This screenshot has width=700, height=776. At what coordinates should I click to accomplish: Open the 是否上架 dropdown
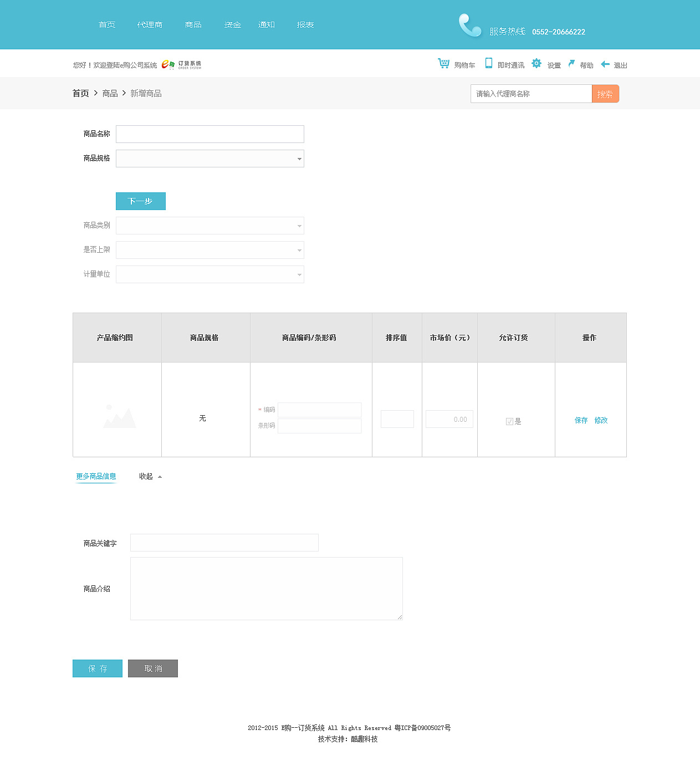[x=210, y=250]
